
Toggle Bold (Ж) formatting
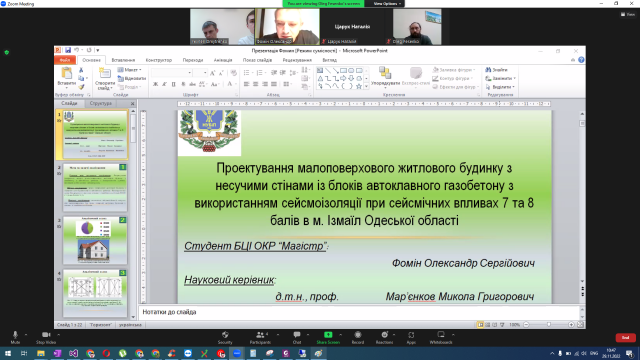click(x=156, y=84)
